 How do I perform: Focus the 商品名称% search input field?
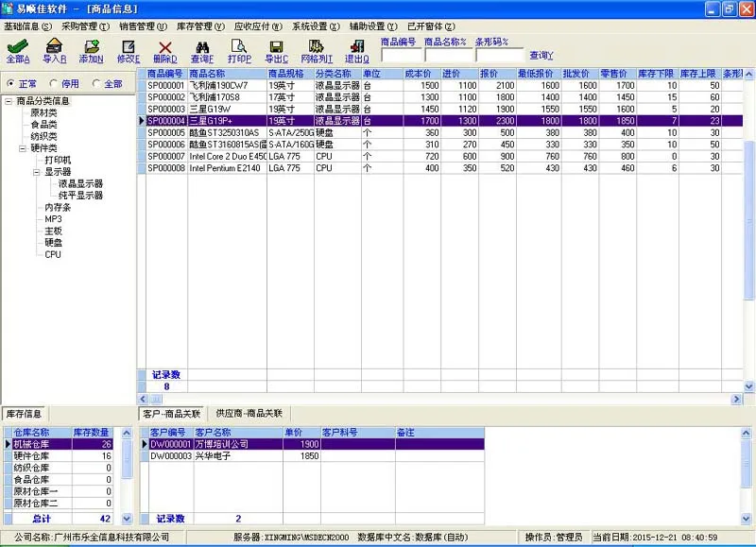448,55
